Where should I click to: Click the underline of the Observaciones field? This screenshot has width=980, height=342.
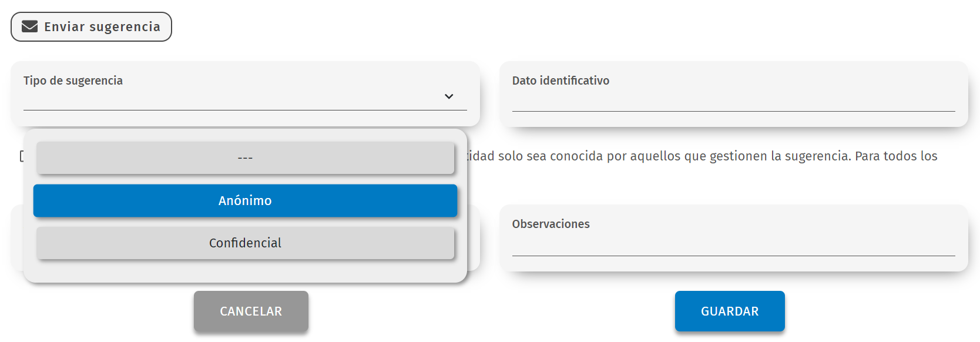733,256
